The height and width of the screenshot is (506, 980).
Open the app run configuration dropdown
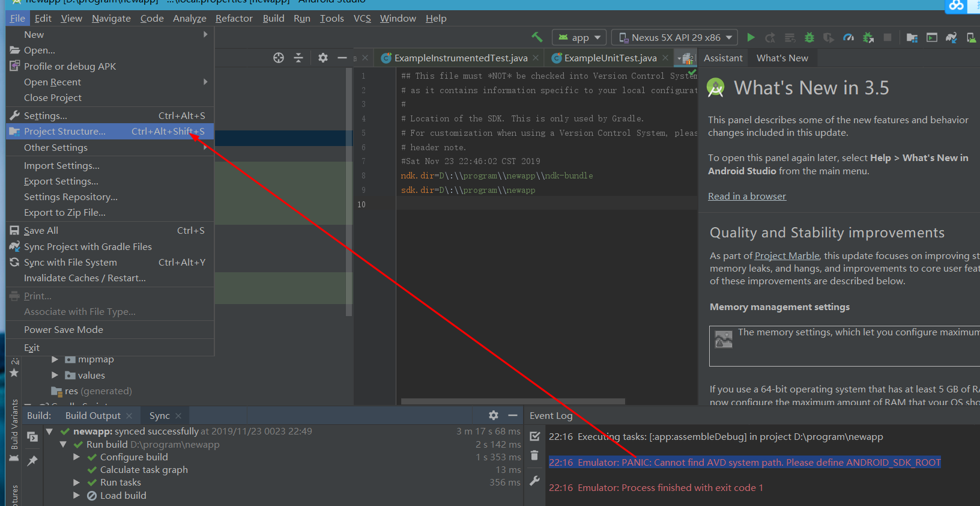[579, 37]
